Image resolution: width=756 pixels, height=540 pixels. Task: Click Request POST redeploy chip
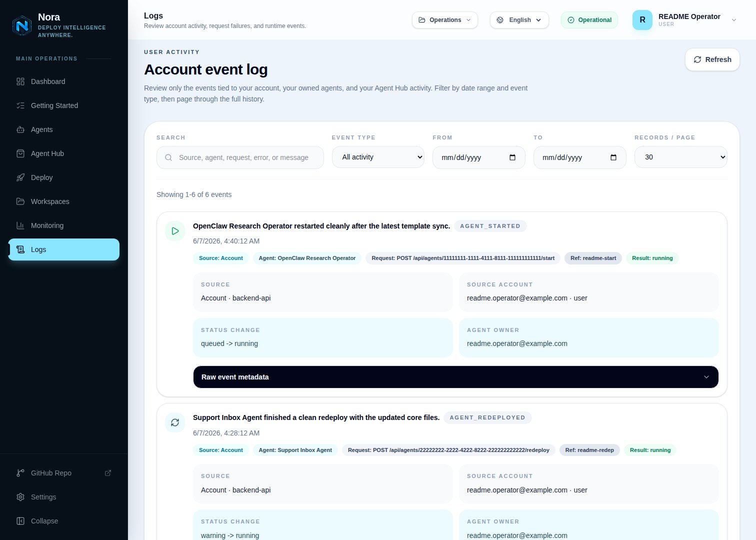[448, 450]
